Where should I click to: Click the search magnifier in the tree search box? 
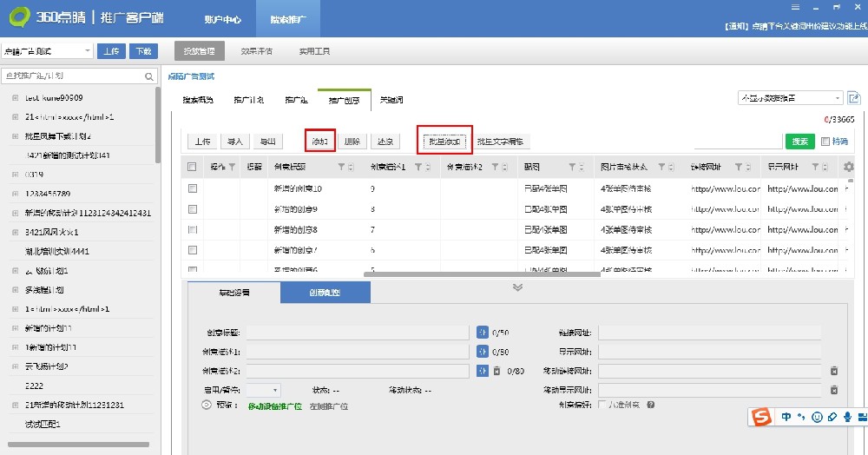click(149, 76)
